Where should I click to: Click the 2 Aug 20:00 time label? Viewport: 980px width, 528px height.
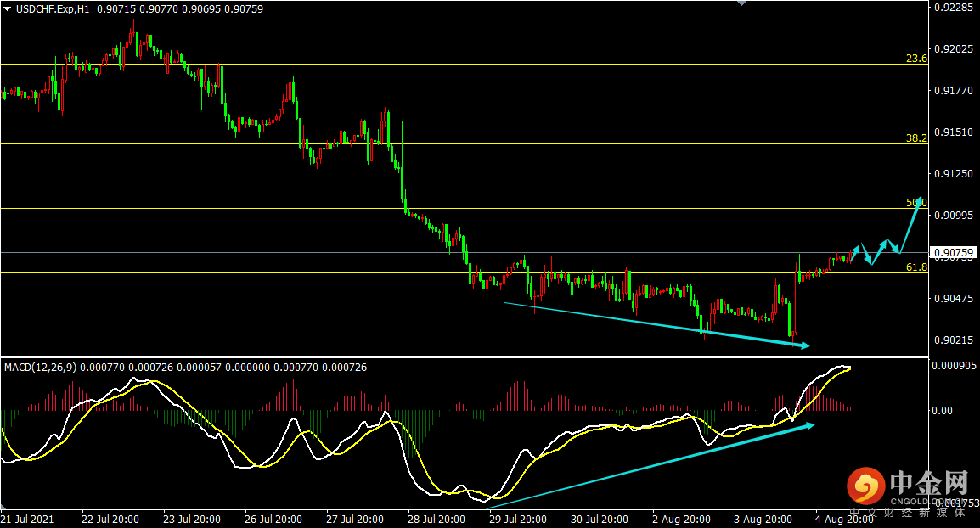681,520
